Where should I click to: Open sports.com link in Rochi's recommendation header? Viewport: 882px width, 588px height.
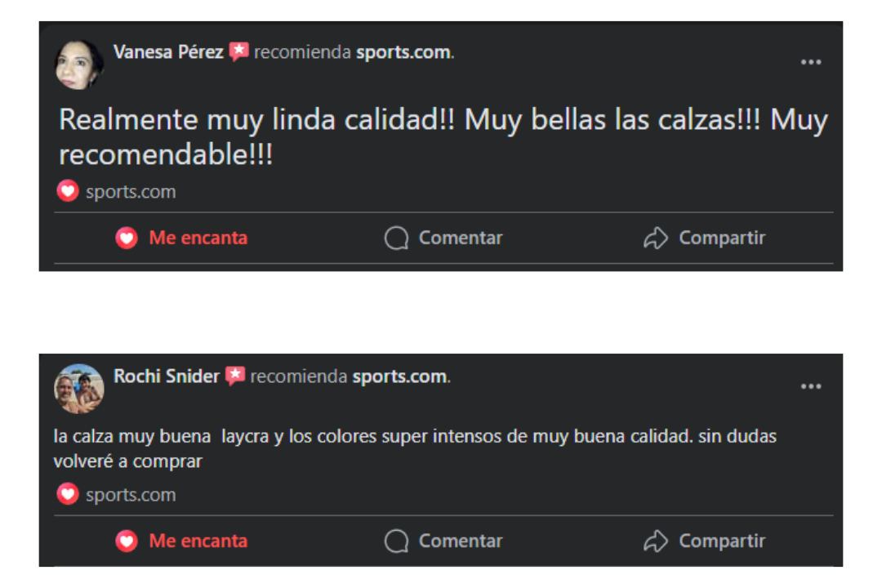point(400,376)
